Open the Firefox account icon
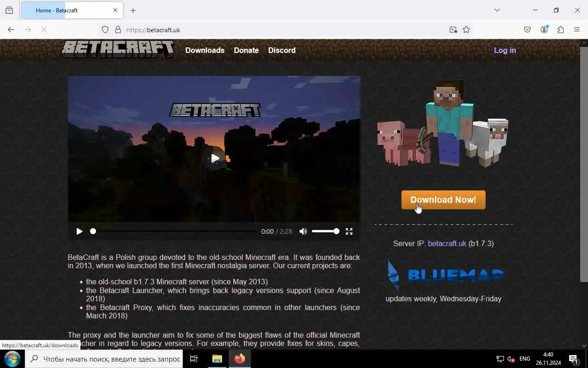The height and width of the screenshot is (368, 588). click(544, 29)
